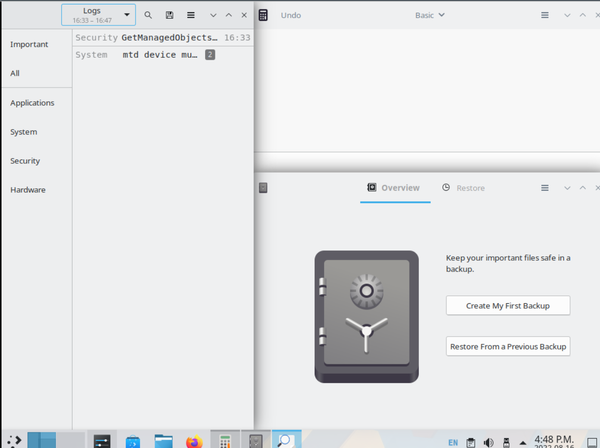Export logs with the save icon
Image resolution: width=600 pixels, height=448 pixels.
[169, 15]
